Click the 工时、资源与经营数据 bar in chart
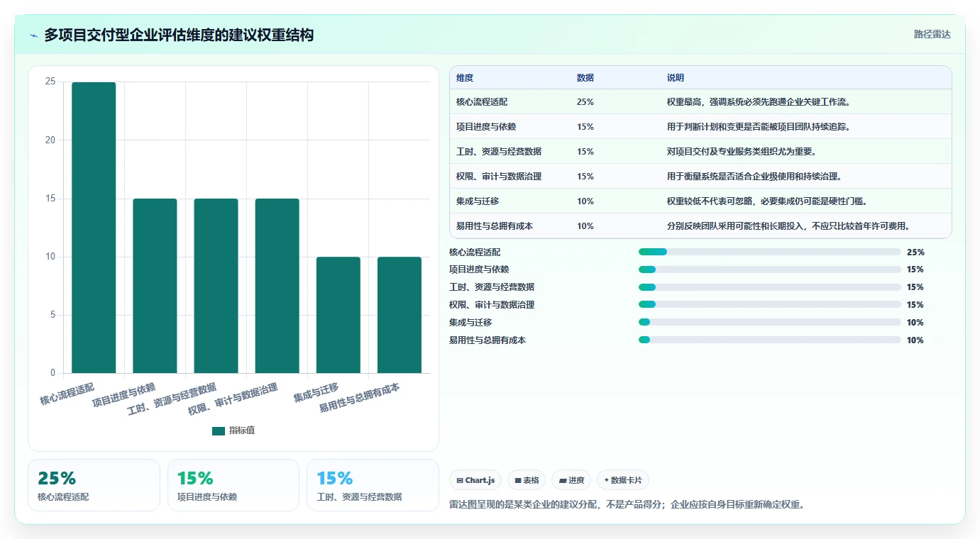Viewport: 980px width, 539px height. (x=216, y=286)
